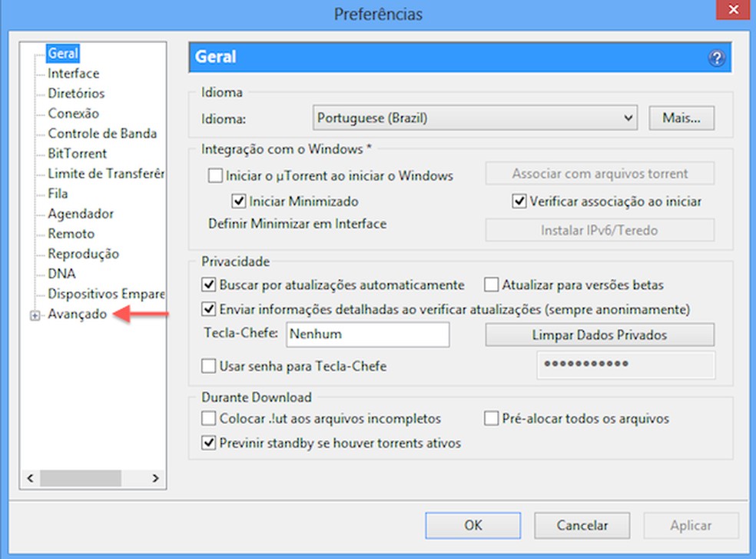The width and height of the screenshot is (756, 559).
Task: Enable Usar senha para Tecla-Chefe
Action: 208,367
